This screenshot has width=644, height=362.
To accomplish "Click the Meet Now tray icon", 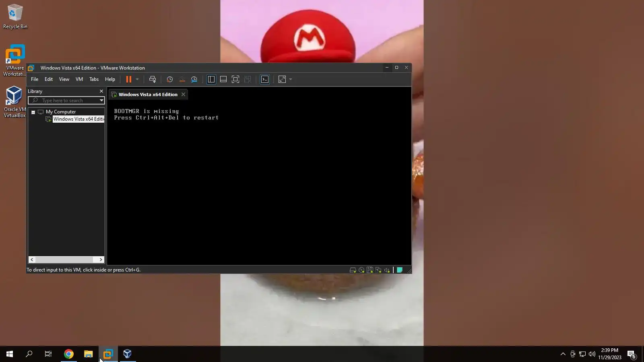I will [x=573, y=354].
